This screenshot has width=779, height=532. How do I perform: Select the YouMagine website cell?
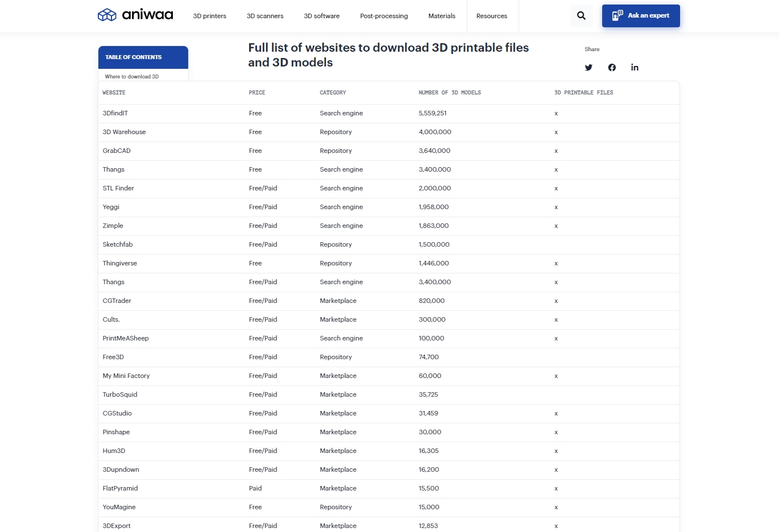[119, 507]
